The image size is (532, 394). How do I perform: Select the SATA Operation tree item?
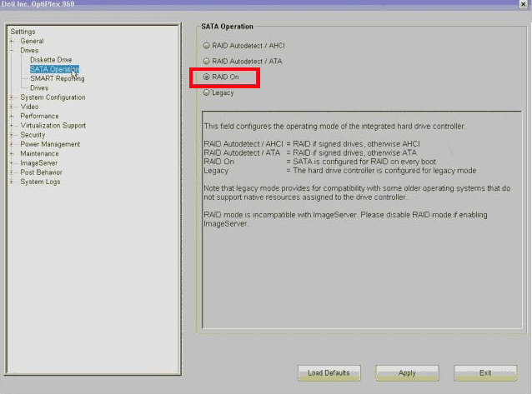pos(53,69)
